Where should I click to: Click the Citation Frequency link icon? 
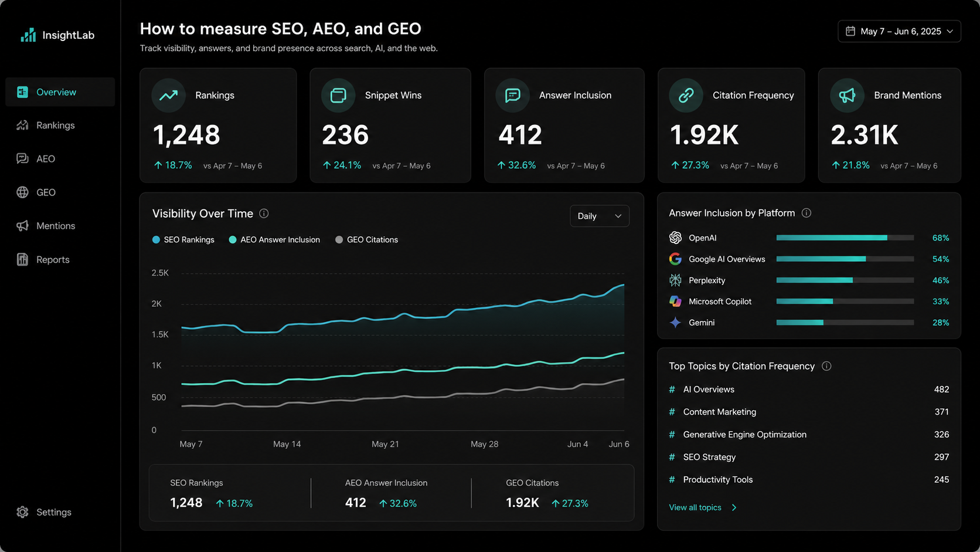coord(686,95)
